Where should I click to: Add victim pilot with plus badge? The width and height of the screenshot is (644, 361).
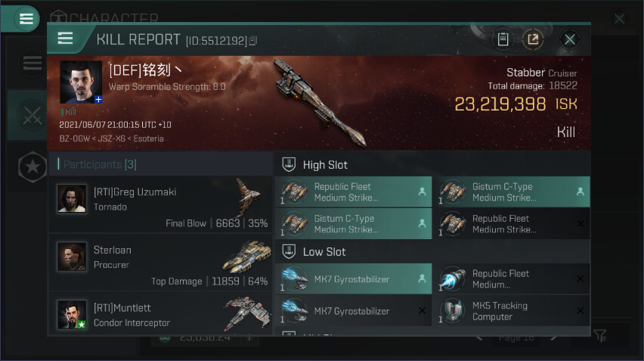pyautogui.click(x=98, y=99)
